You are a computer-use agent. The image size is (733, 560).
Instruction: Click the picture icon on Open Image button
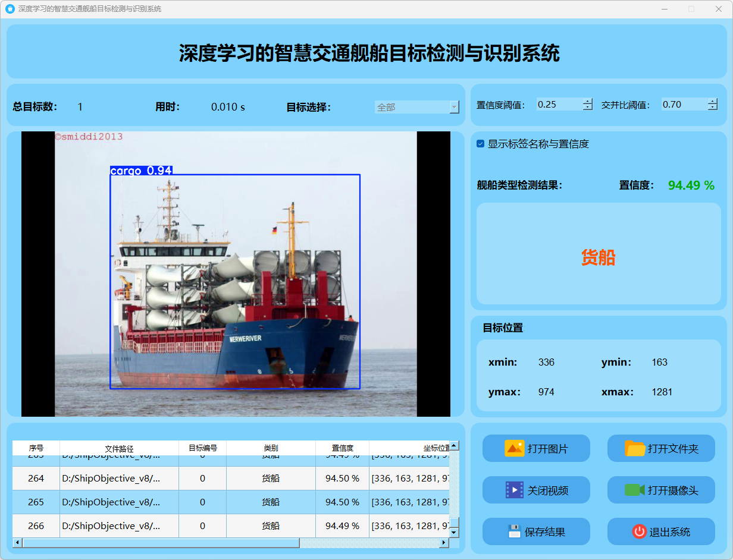514,448
